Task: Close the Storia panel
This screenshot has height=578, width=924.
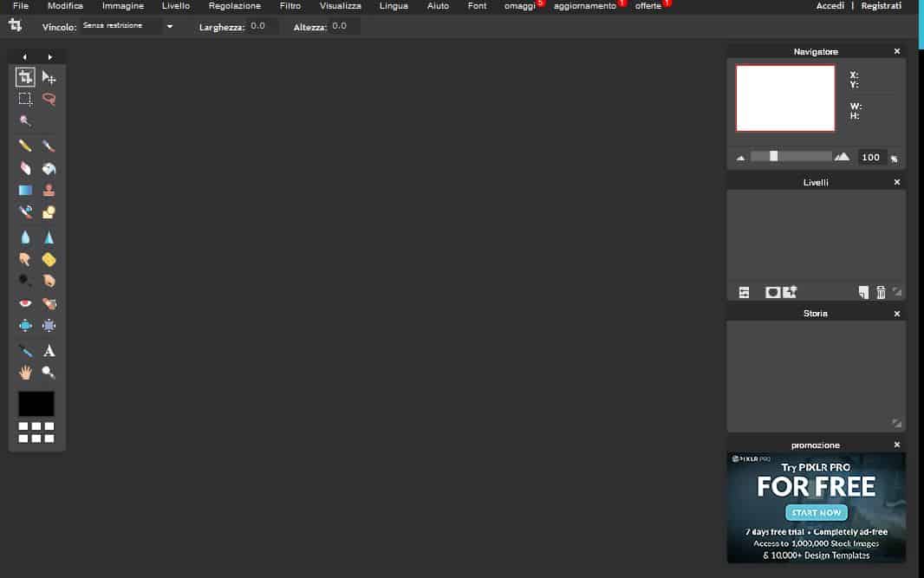Action: tap(896, 313)
